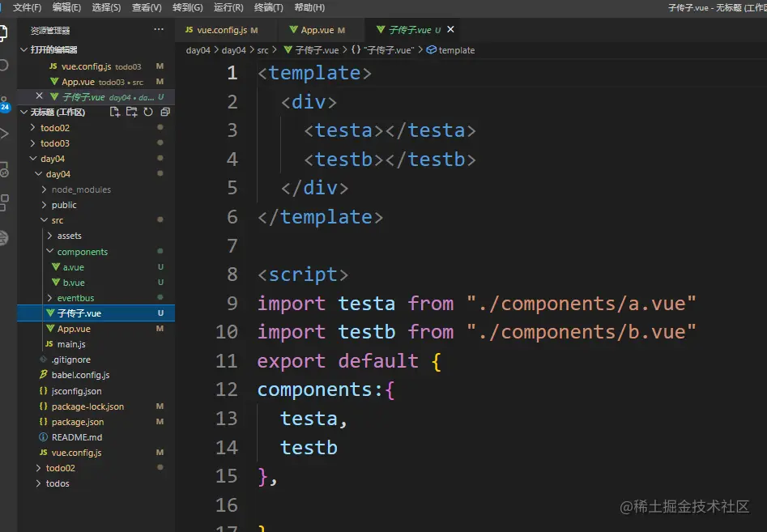Collapse all folders in the explorer

click(165, 112)
